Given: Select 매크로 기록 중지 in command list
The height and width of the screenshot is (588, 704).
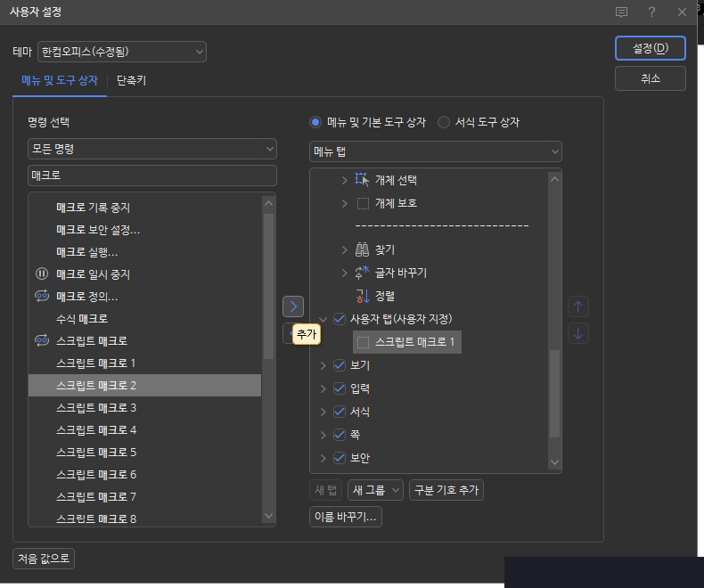Looking at the screenshot, I should (x=144, y=208).
